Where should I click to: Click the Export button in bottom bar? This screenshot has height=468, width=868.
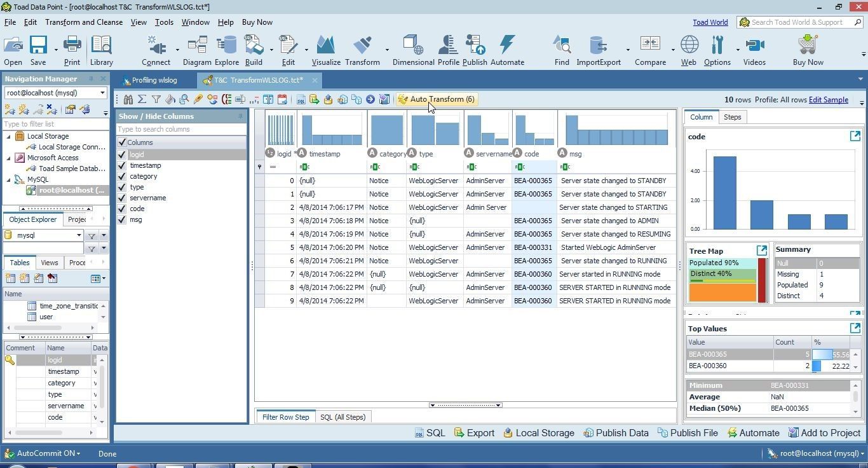coord(474,433)
